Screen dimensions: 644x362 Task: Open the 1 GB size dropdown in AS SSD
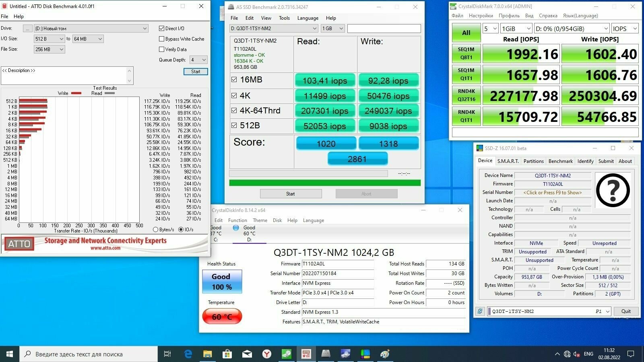[x=332, y=29]
